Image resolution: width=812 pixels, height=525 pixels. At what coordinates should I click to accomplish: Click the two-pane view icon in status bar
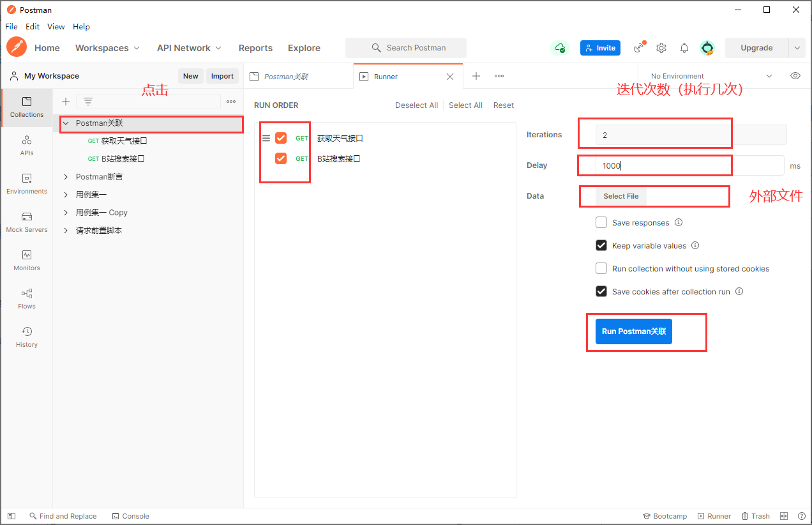pyautogui.click(x=784, y=516)
